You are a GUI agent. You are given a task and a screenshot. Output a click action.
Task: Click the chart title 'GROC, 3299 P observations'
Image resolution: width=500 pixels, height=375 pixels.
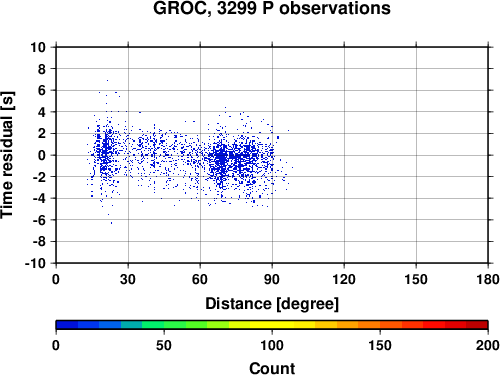(272, 8)
